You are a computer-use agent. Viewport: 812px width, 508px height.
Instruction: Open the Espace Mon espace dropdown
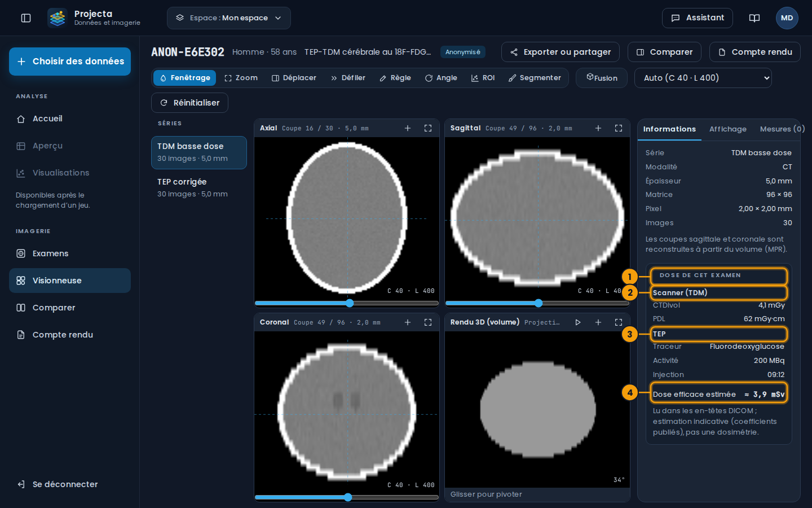click(x=229, y=18)
